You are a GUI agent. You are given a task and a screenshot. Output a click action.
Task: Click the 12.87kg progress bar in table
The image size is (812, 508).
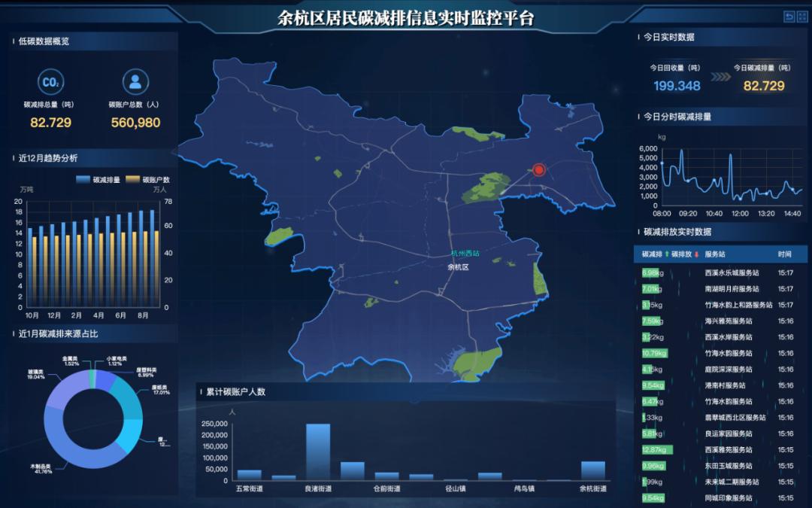coord(656,450)
